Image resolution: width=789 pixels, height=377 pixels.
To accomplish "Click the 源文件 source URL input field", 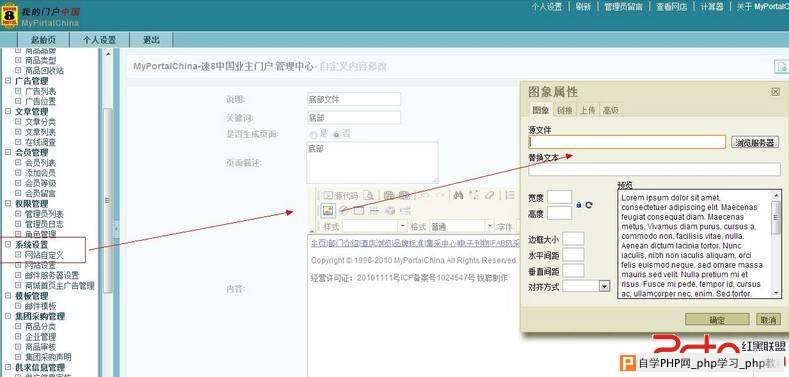I will pyautogui.click(x=626, y=142).
